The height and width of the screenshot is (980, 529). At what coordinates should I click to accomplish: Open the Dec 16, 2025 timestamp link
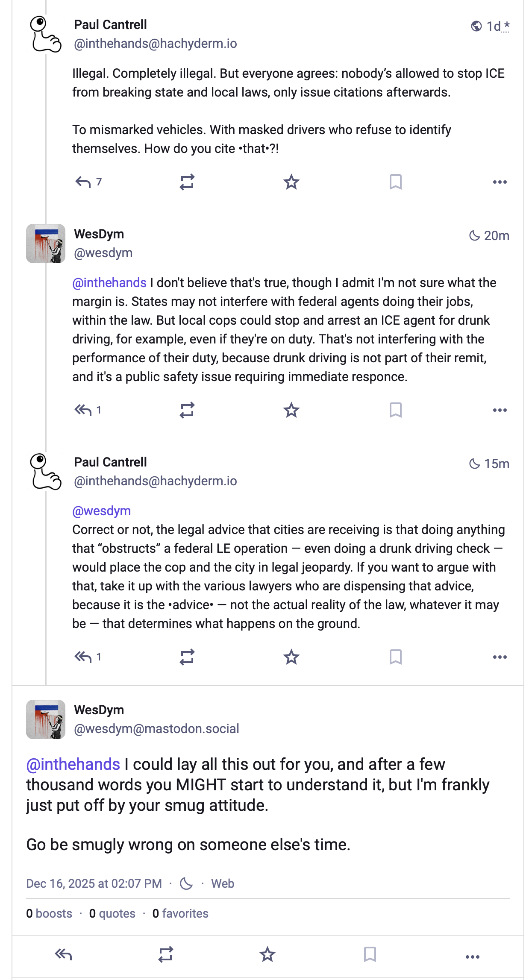click(x=94, y=883)
